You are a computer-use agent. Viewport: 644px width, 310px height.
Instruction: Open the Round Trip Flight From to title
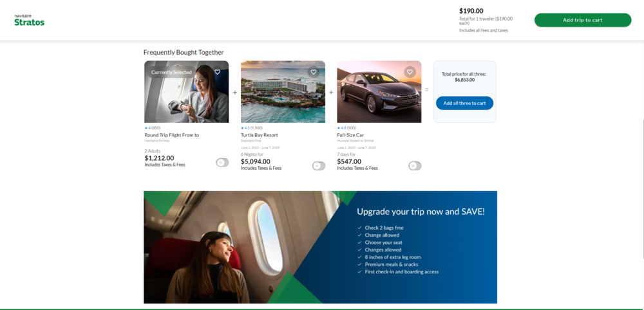tap(172, 135)
